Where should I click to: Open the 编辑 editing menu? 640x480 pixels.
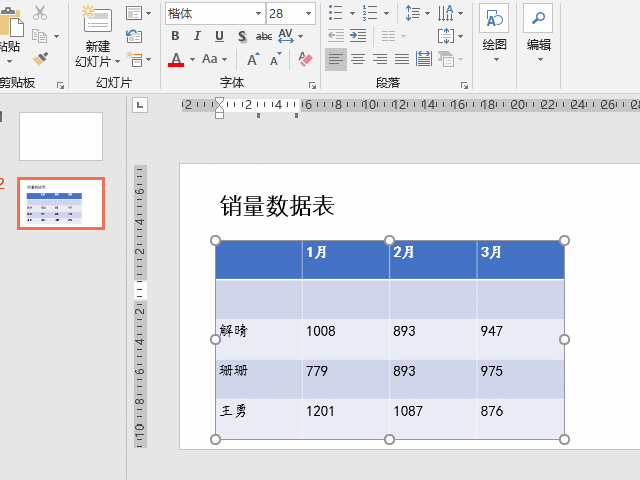click(x=538, y=34)
